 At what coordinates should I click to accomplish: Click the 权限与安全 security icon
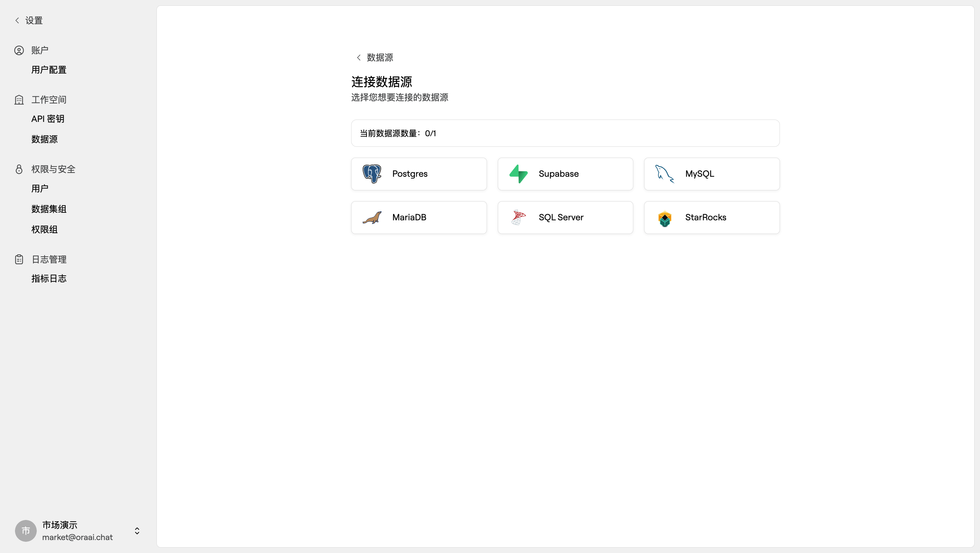pyautogui.click(x=19, y=169)
